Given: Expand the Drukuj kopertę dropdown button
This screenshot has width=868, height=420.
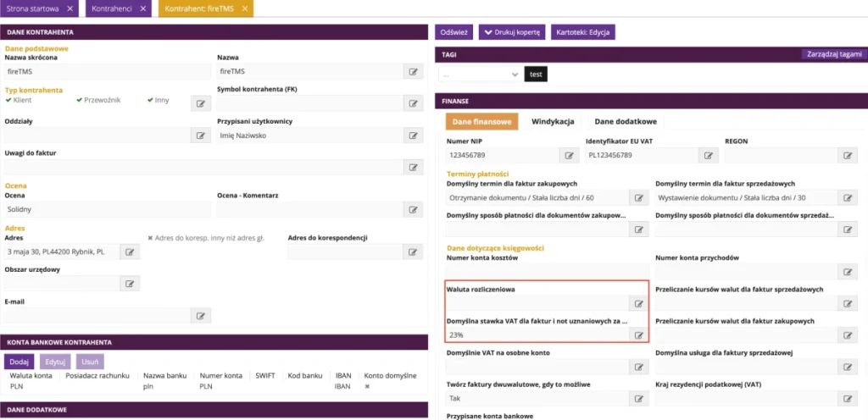Looking at the screenshot, I should pos(512,32).
